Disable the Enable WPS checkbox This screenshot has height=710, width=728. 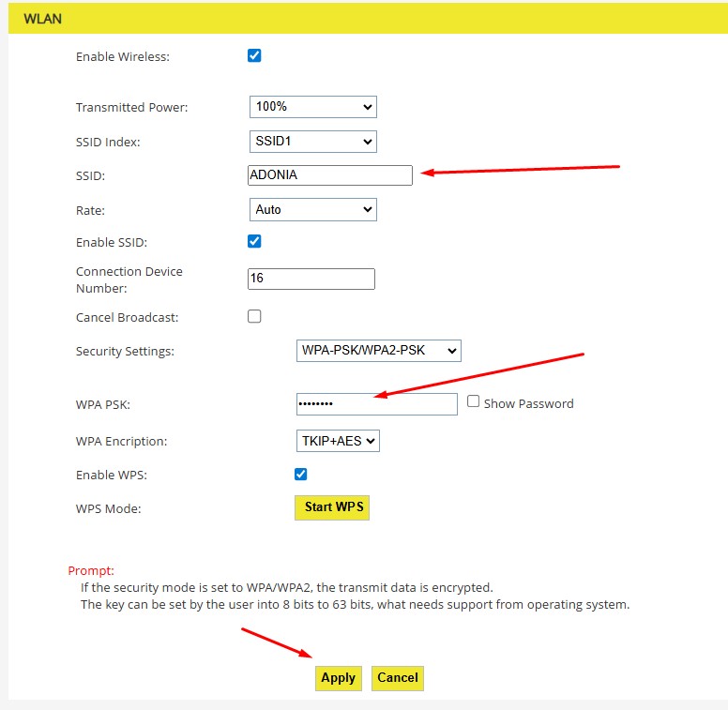pos(301,475)
